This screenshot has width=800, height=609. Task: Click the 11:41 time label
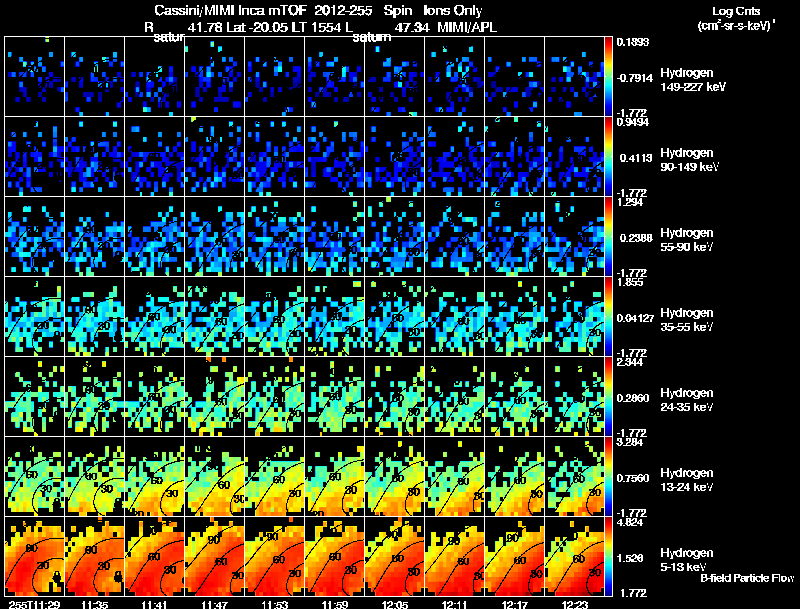click(x=155, y=604)
